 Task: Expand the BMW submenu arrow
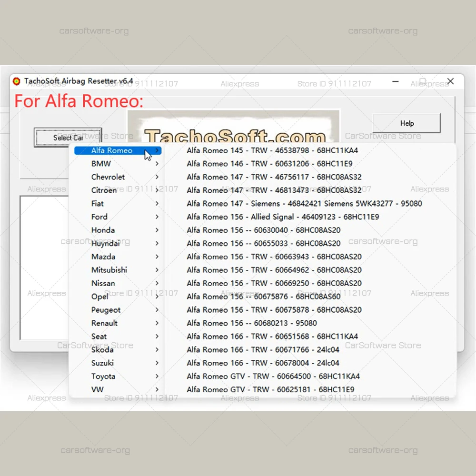[x=157, y=164]
